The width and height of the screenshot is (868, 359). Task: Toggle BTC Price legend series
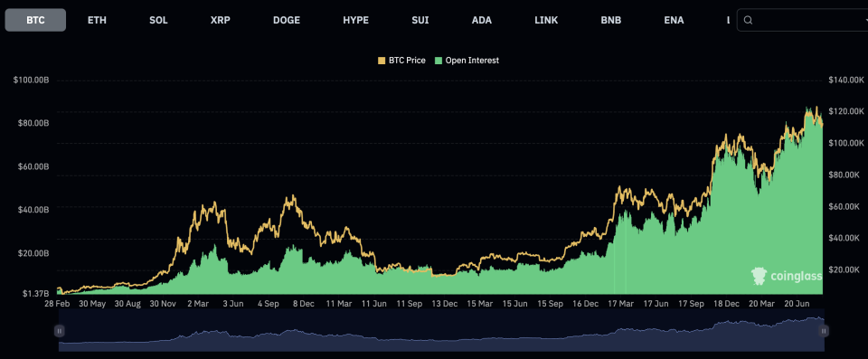click(x=401, y=61)
